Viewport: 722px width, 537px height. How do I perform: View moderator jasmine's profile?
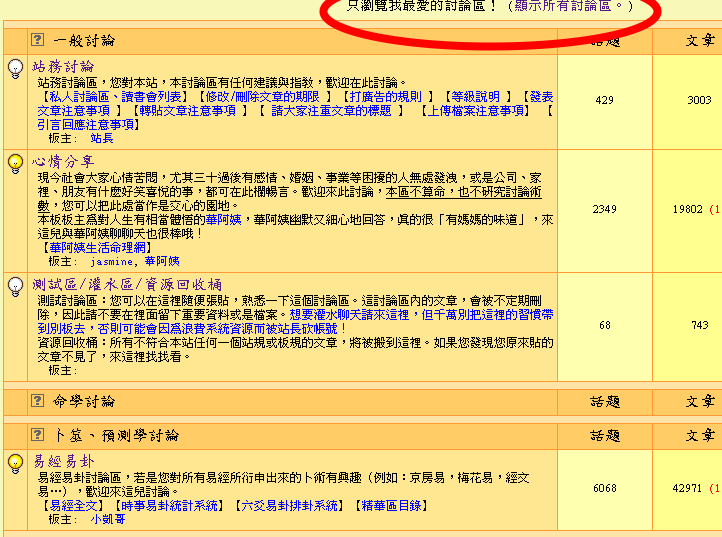pyautogui.click(x=110, y=261)
